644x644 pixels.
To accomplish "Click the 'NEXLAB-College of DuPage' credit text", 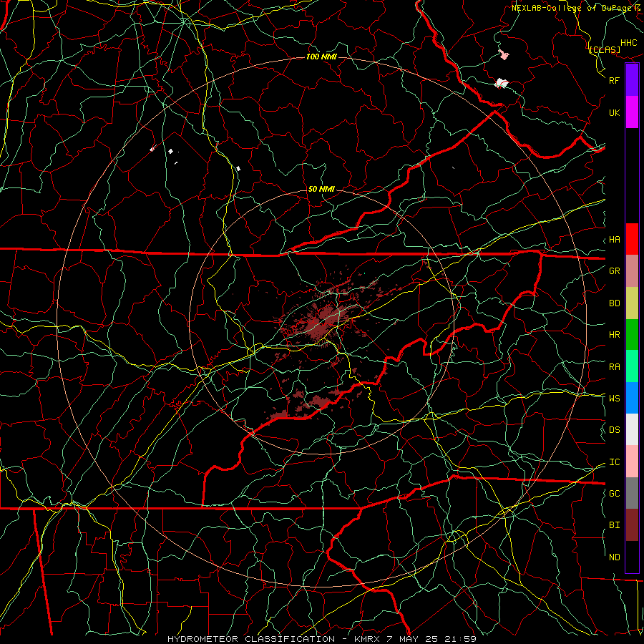I will (572, 8).
